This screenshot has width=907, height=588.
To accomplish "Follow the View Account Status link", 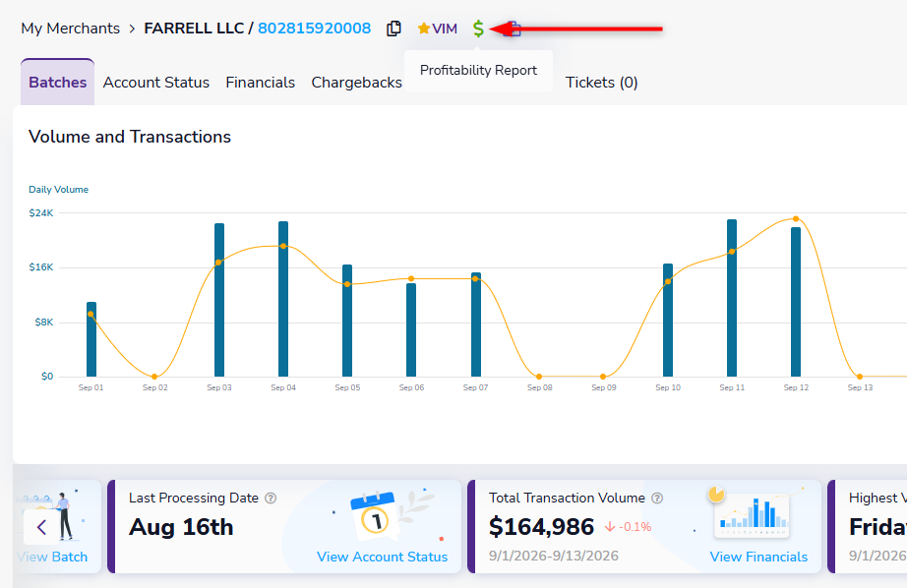I will [383, 557].
